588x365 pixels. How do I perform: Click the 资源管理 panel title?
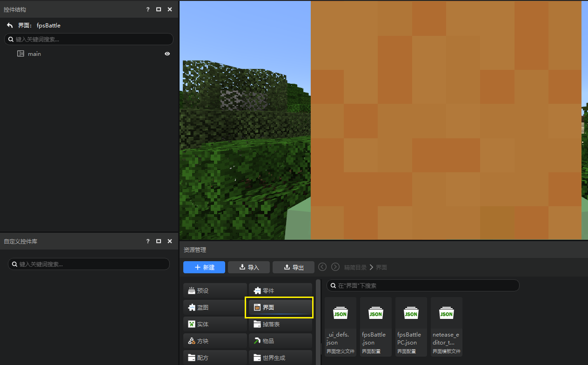point(195,250)
